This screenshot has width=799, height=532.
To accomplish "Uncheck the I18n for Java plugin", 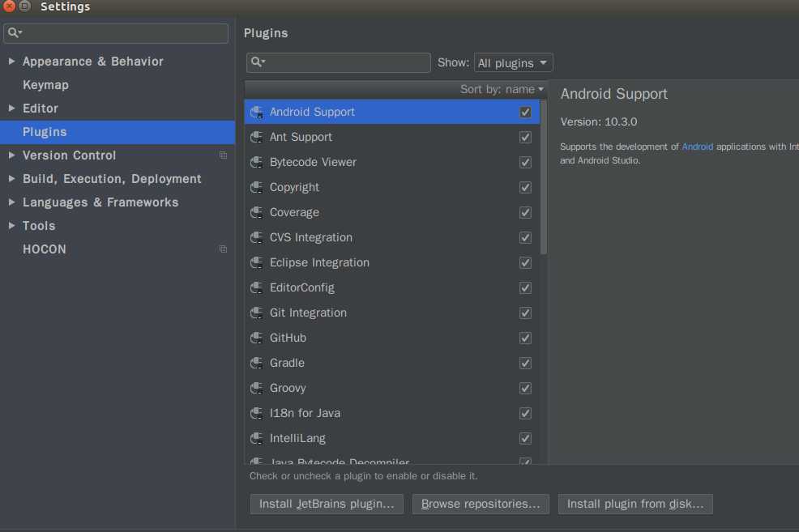I will 525,413.
